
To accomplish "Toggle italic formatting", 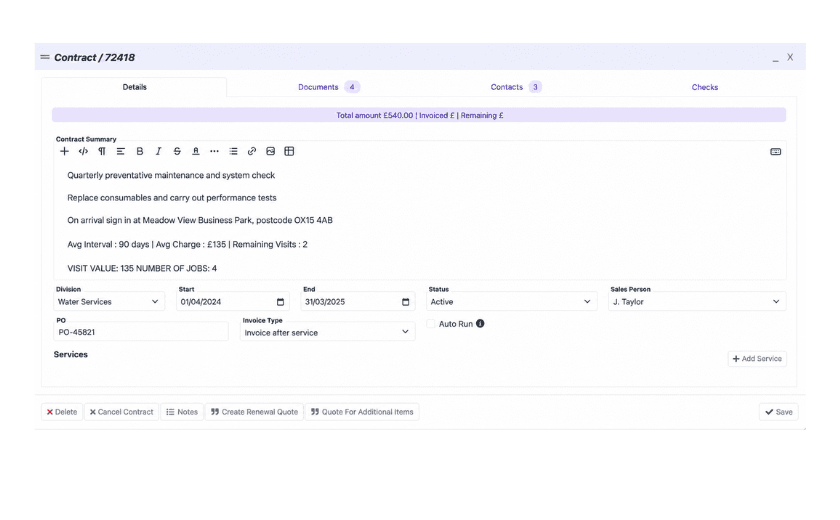I will coord(158,152).
